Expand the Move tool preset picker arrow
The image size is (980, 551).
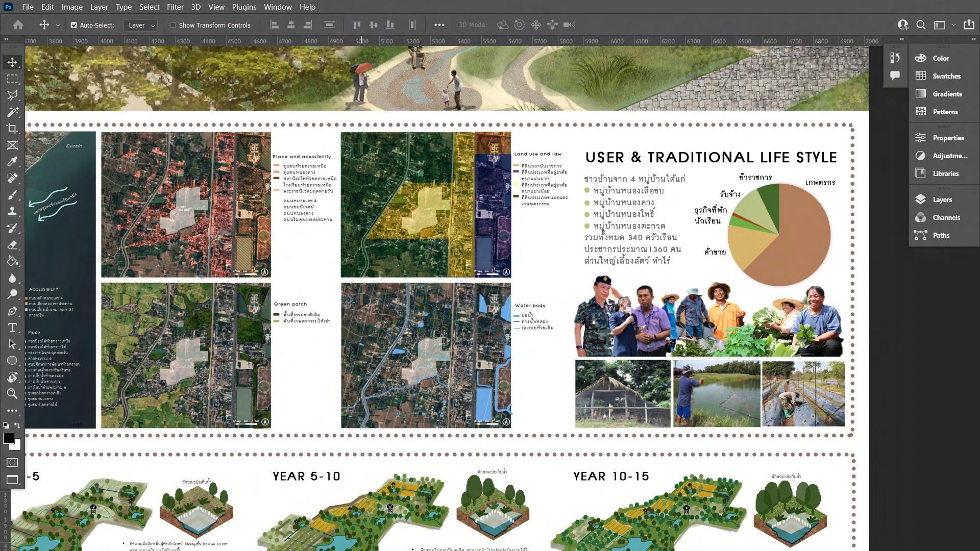pos(58,25)
